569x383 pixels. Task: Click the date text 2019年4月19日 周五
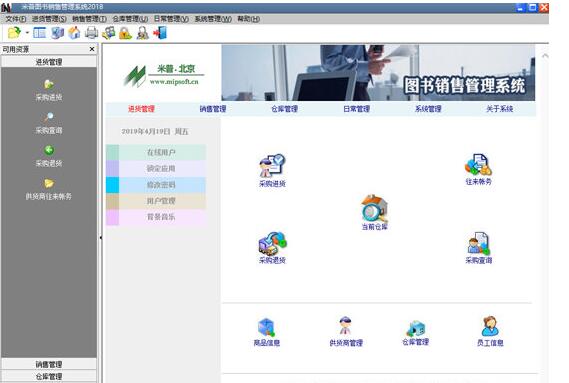point(155,131)
